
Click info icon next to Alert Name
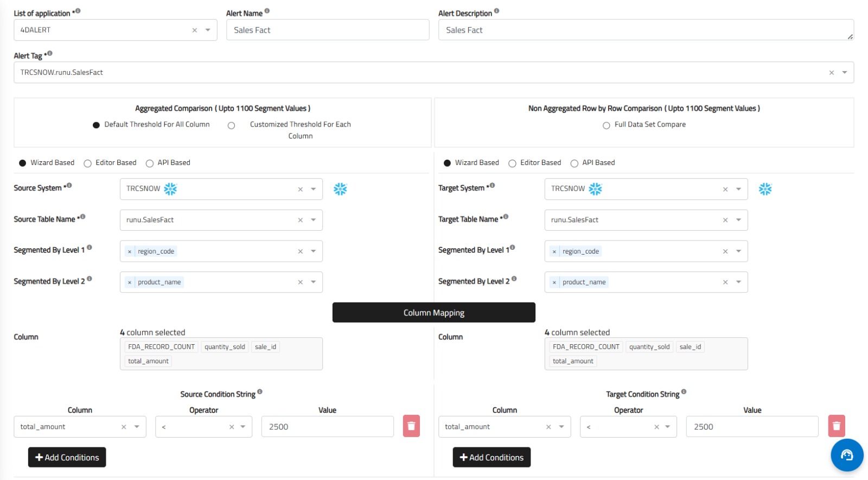267,11
